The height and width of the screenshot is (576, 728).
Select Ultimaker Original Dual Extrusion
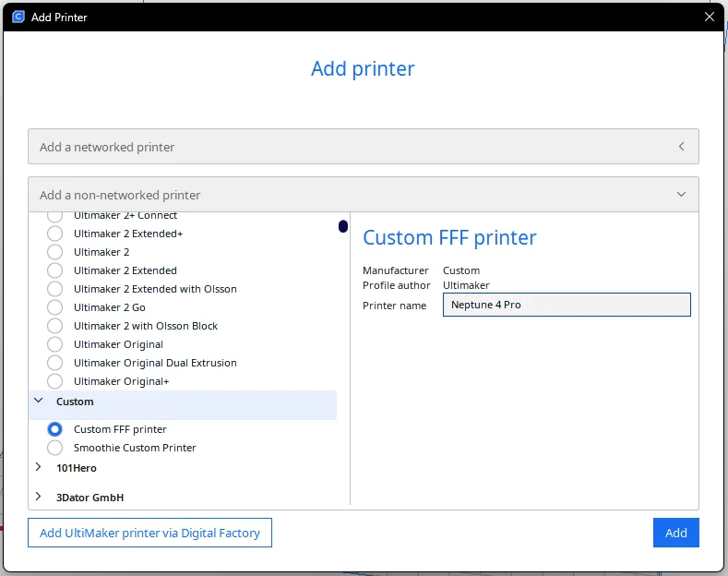54,363
